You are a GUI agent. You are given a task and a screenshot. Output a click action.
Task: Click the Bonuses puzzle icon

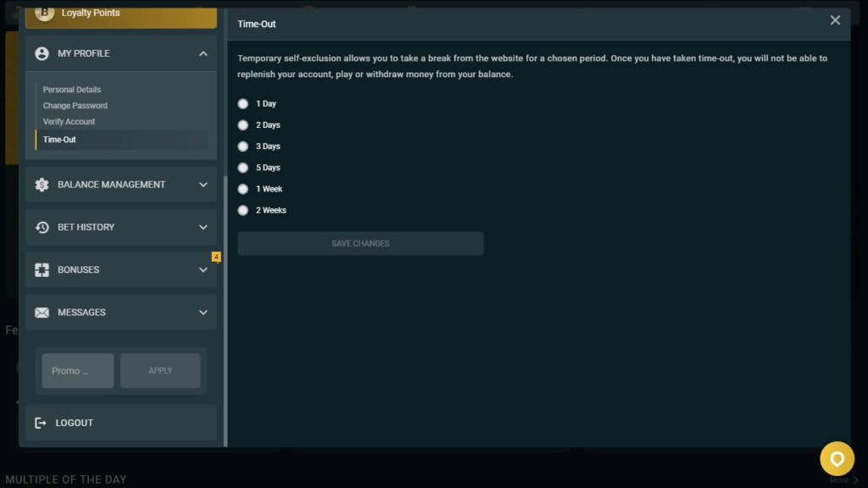click(42, 270)
